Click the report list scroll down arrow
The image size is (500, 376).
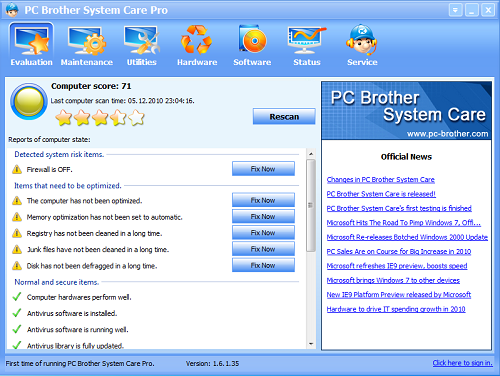click(311, 344)
